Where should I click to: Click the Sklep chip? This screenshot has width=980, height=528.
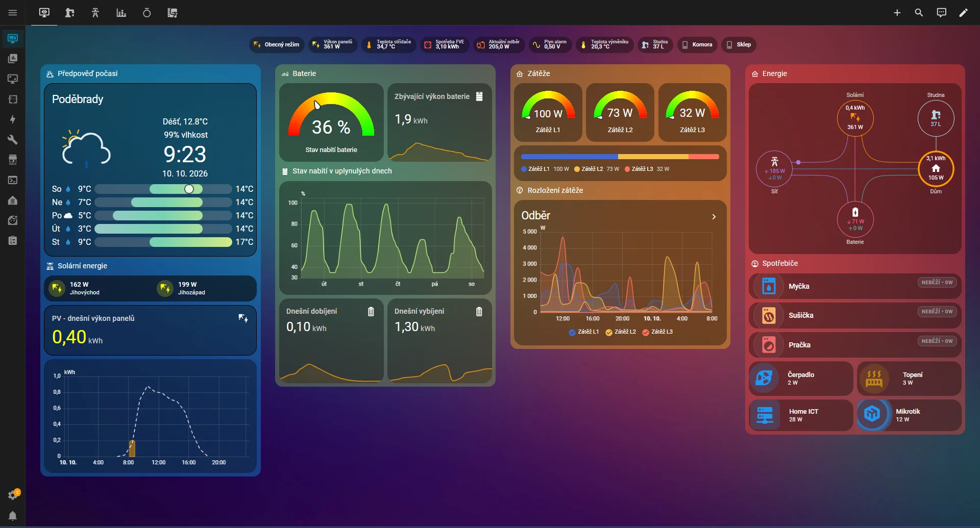coord(739,45)
